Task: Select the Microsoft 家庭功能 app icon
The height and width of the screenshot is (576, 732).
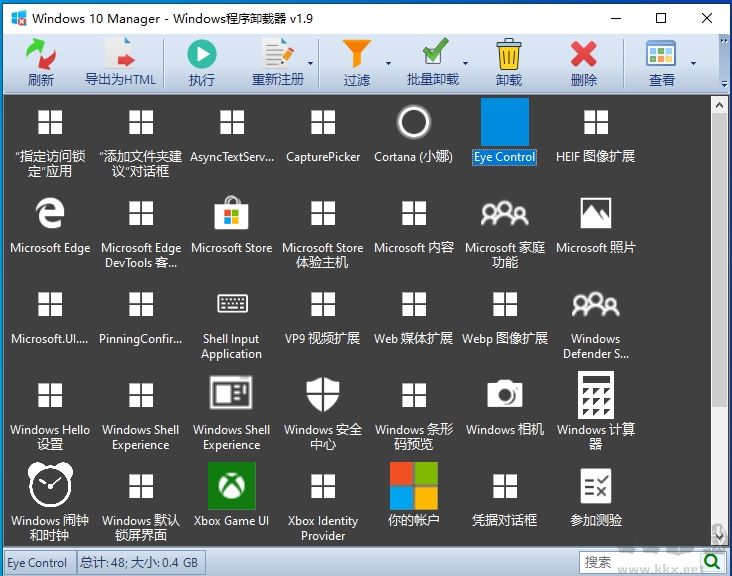Action: point(505,213)
